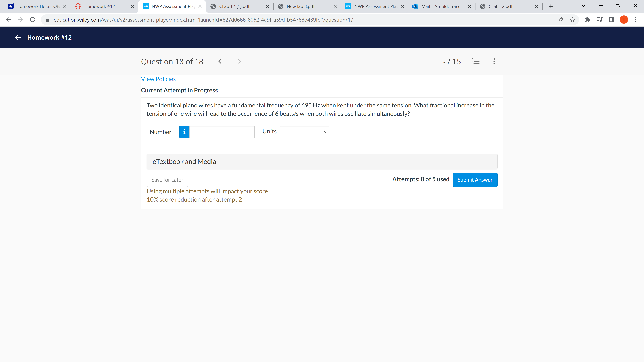Expand the Units dropdown
Image resolution: width=644 pixels, height=362 pixels.
tap(304, 132)
